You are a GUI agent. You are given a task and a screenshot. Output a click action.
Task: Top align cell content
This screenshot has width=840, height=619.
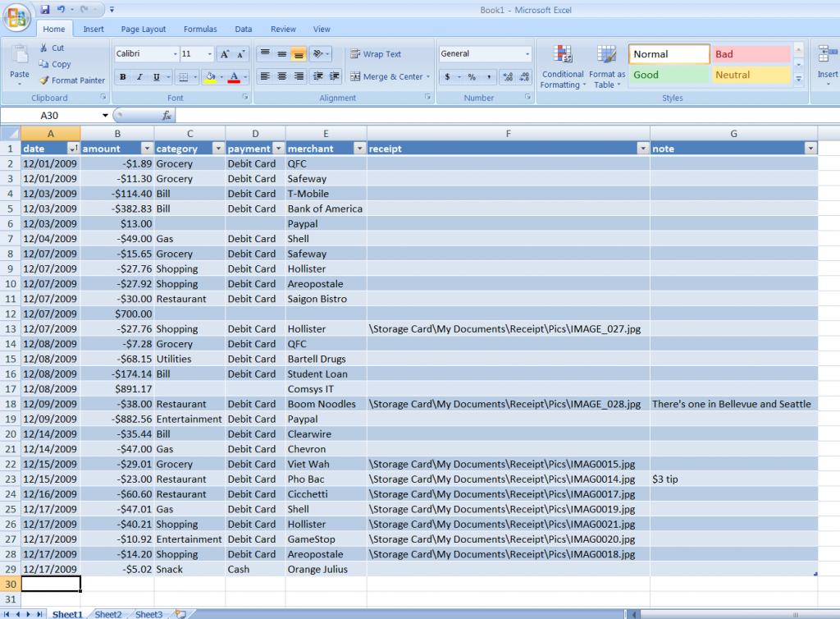pos(265,53)
